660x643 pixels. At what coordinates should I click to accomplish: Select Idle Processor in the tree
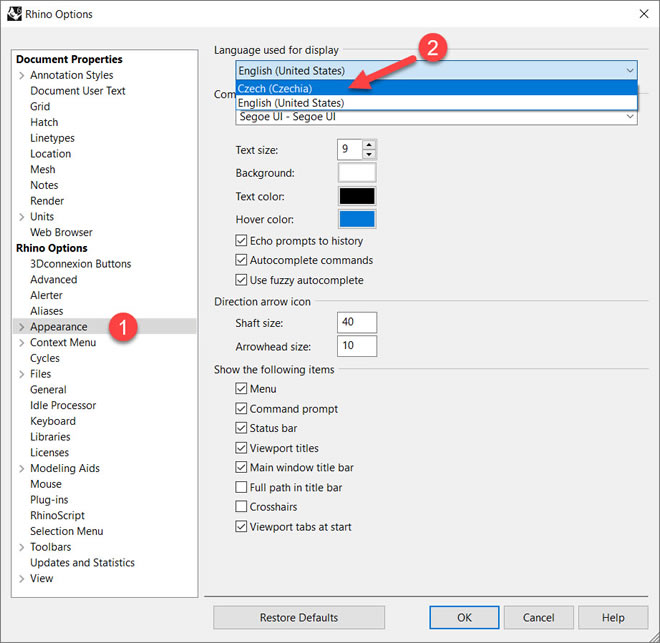[x=63, y=405]
